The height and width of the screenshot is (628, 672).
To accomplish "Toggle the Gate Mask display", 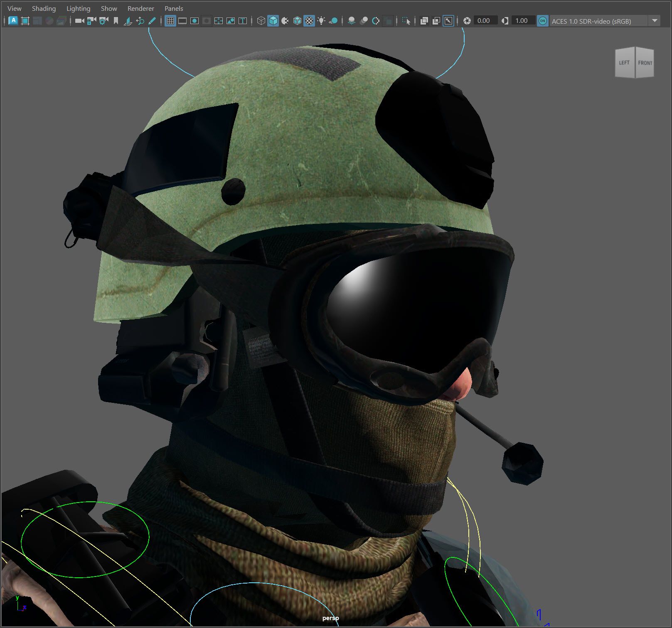I will click(207, 20).
